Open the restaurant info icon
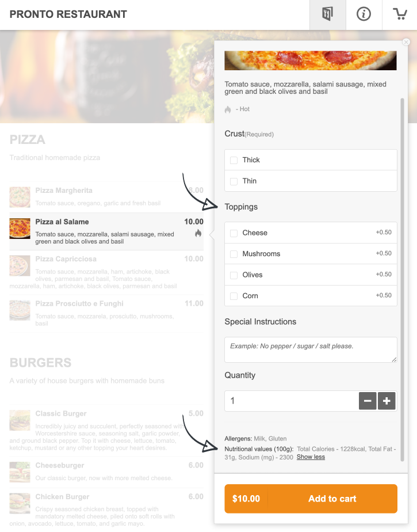 (364, 14)
